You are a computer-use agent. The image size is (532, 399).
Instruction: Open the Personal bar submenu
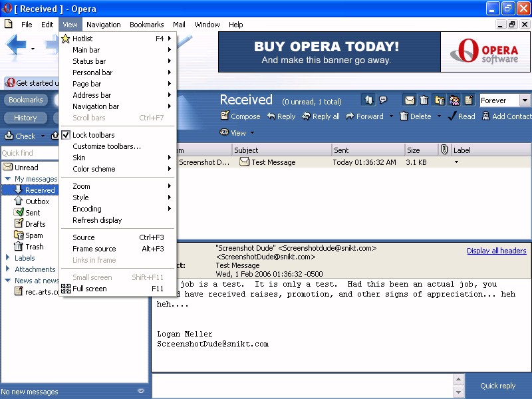click(x=118, y=72)
